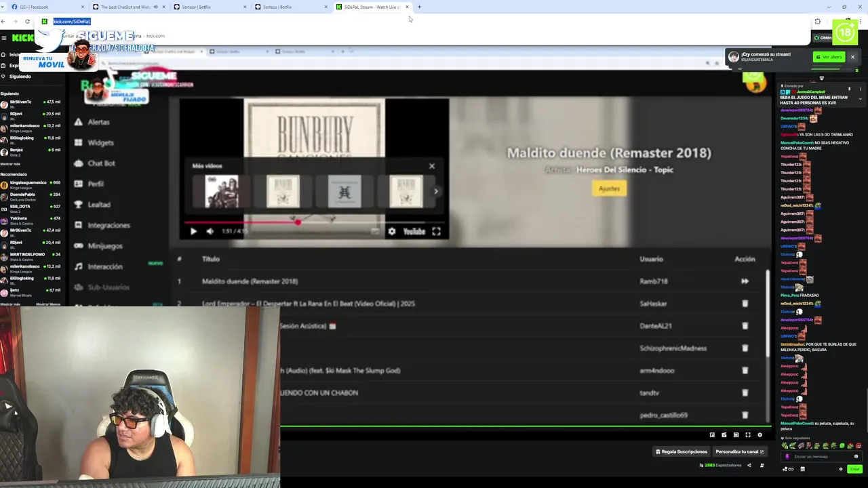Image resolution: width=868 pixels, height=488 pixels.
Task: Switch to Facebook browser tab
Action: (46, 7)
